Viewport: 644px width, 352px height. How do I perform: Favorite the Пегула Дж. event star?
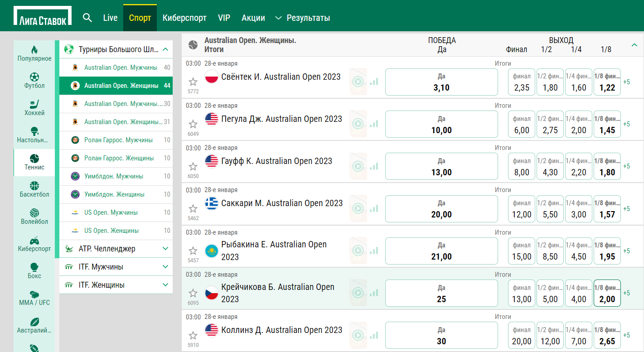click(x=193, y=124)
